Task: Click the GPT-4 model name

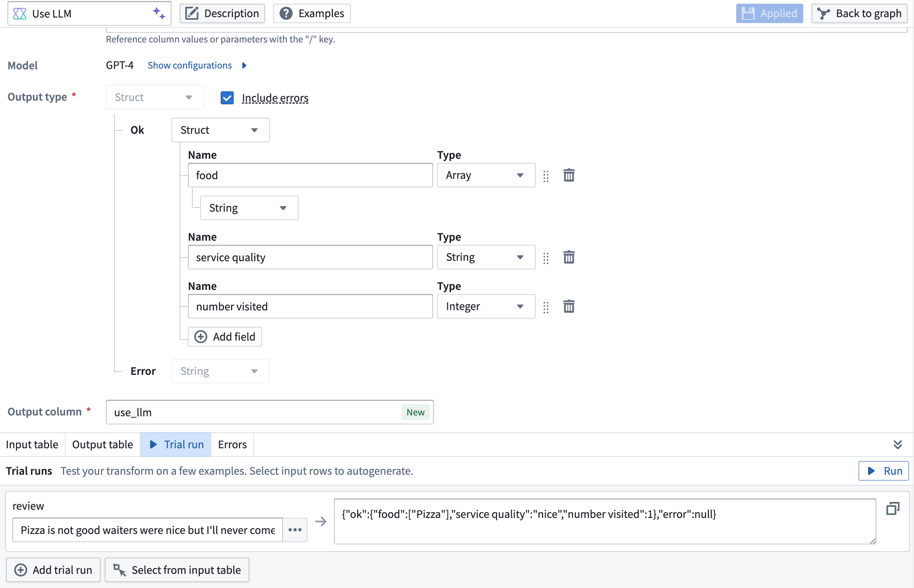Action: [x=120, y=65]
